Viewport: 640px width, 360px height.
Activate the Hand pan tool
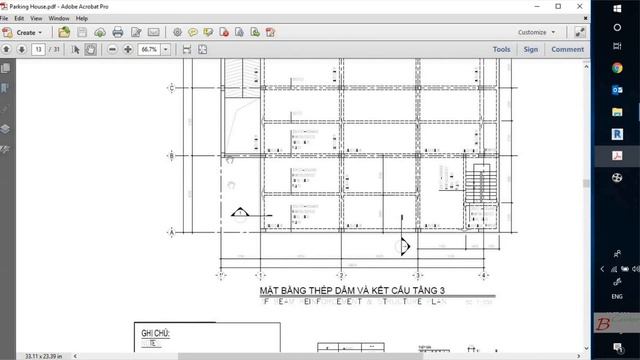coord(91,49)
